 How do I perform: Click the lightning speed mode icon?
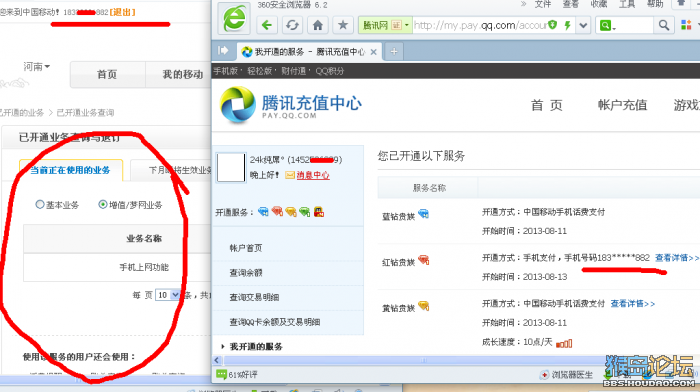(x=567, y=25)
